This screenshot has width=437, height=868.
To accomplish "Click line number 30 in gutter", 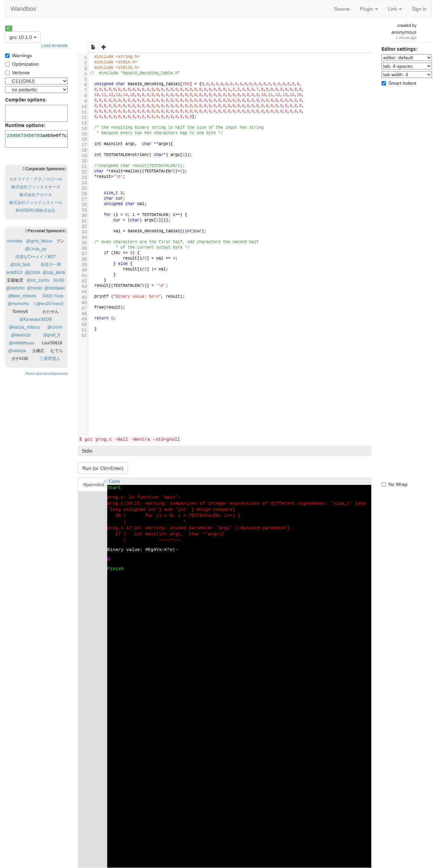I will click(84, 216).
